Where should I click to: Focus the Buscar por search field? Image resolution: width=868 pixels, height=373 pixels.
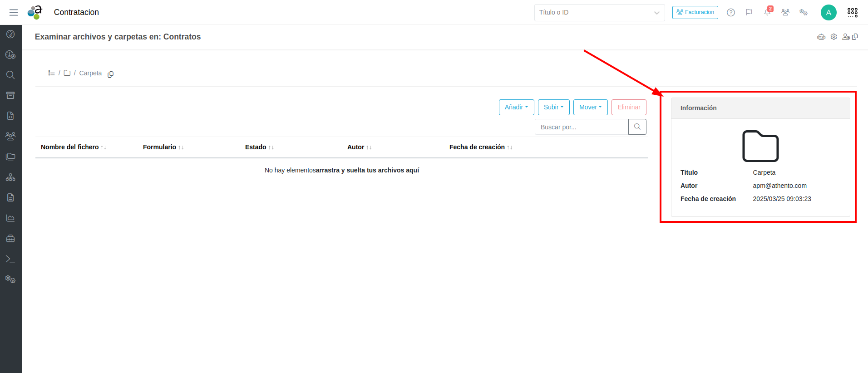pos(581,127)
